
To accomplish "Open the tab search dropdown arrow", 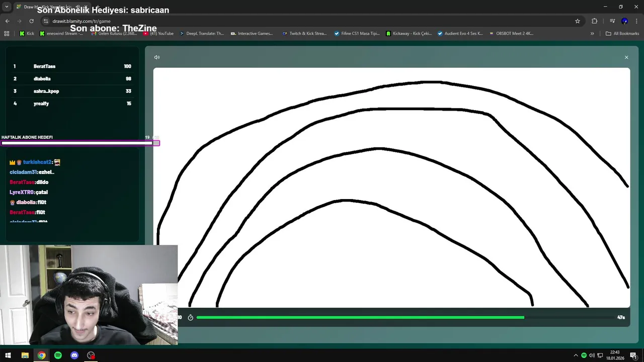I will click(x=7, y=7).
